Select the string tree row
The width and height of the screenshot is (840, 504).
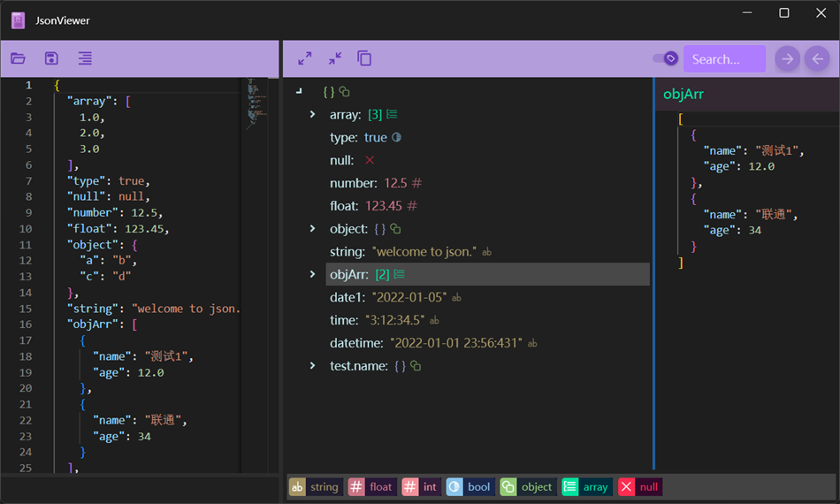click(487, 252)
